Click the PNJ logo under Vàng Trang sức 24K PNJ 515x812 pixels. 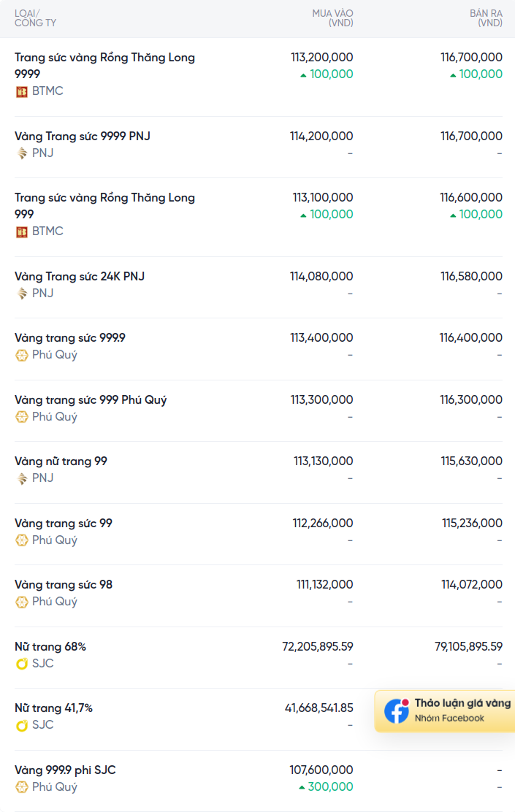(x=21, y=294)
